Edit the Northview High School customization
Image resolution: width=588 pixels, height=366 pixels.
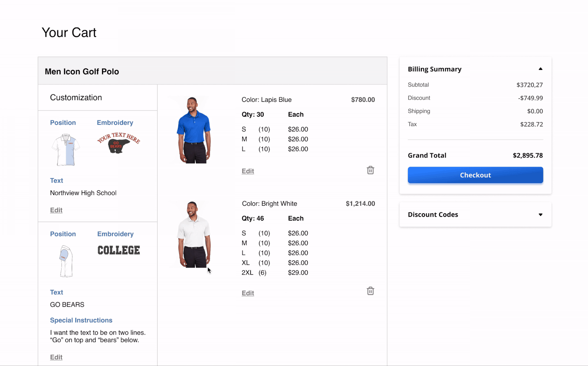click(x=56, y=210)
